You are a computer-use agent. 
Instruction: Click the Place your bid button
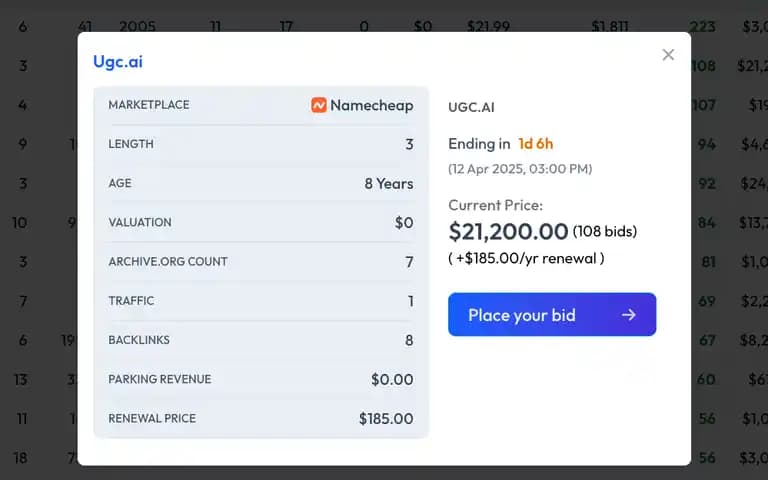pyautogui.click(x=552, y=314)
